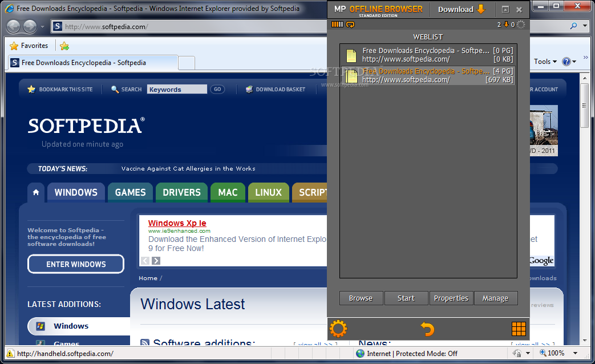Click the IE Forward navigation button
This screenshot has width=595, height=364.
pyautogui.click(x=30, y=27)
